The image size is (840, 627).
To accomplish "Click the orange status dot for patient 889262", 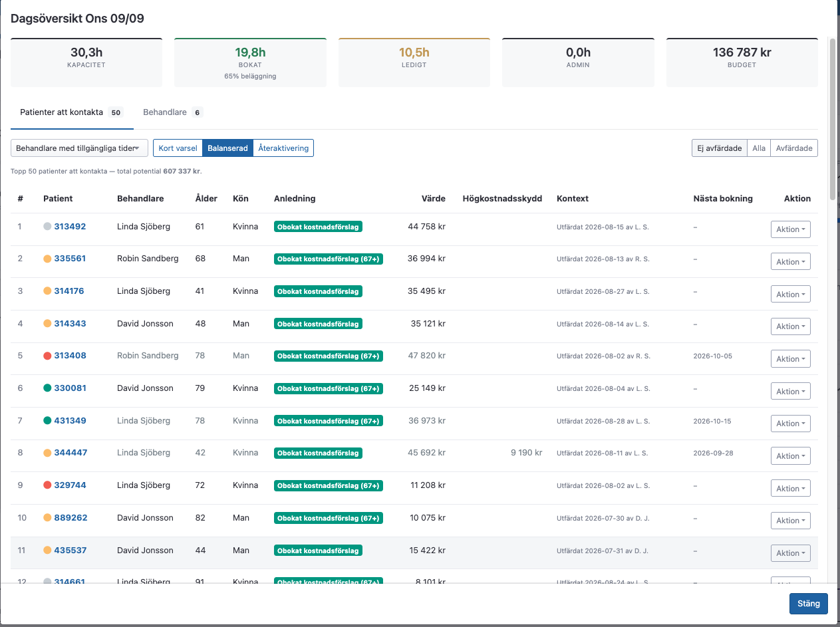I will (x=47, y=518).
